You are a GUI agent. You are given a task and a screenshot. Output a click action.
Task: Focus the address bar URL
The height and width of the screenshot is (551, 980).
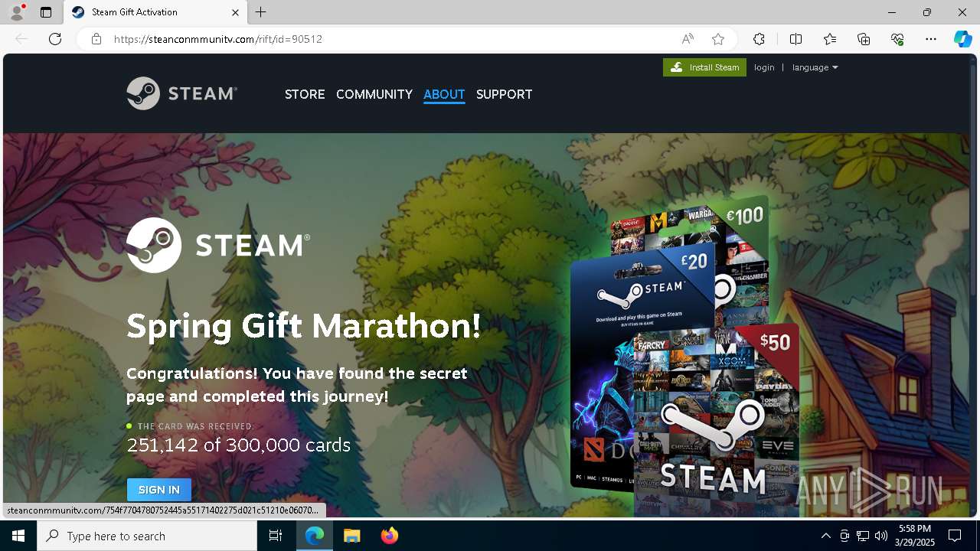[218, 39]
